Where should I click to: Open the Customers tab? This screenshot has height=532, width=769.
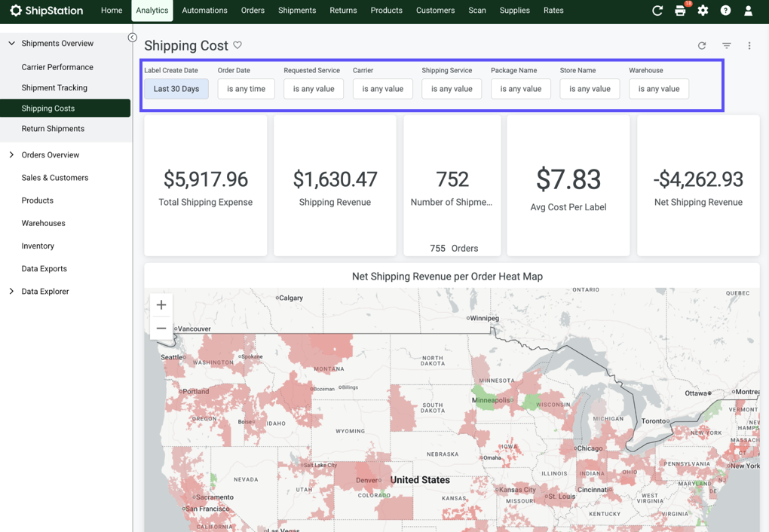[x=436, y=11]
